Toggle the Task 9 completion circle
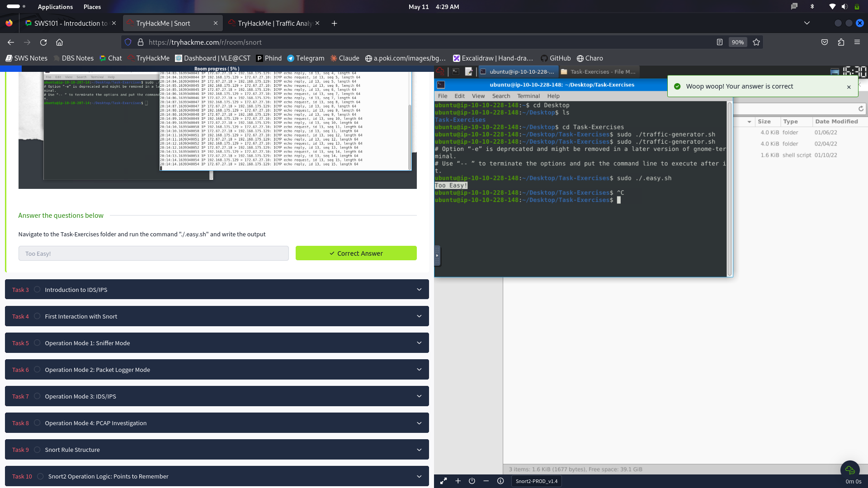Screen dimensions: 868x488 pos(37,450)
